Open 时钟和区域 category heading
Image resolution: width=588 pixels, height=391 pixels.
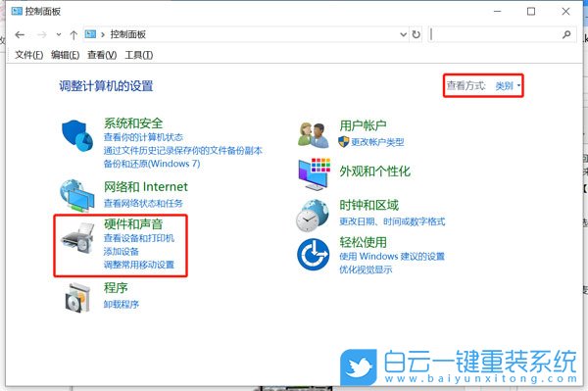pos(369,205)
